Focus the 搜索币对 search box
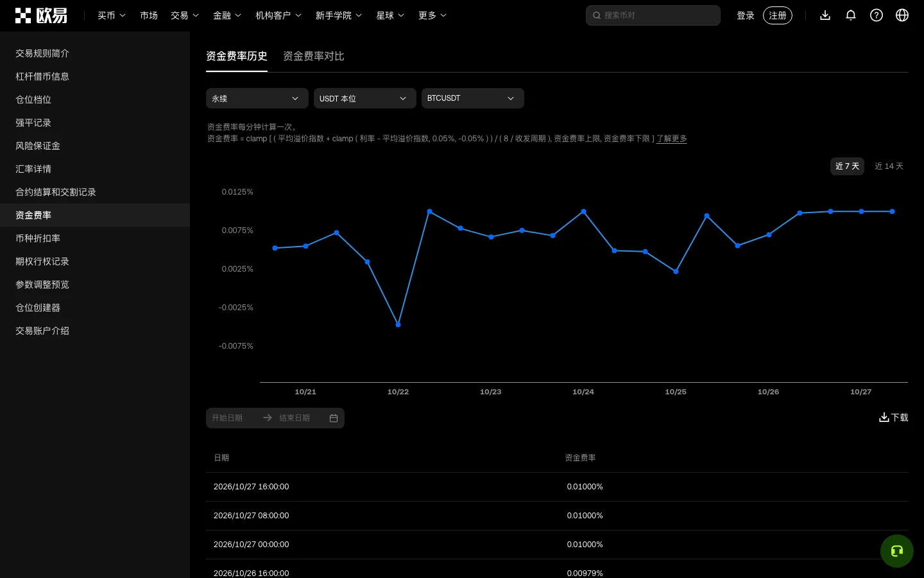Screen dimensions: 924x578 (653, 15)
